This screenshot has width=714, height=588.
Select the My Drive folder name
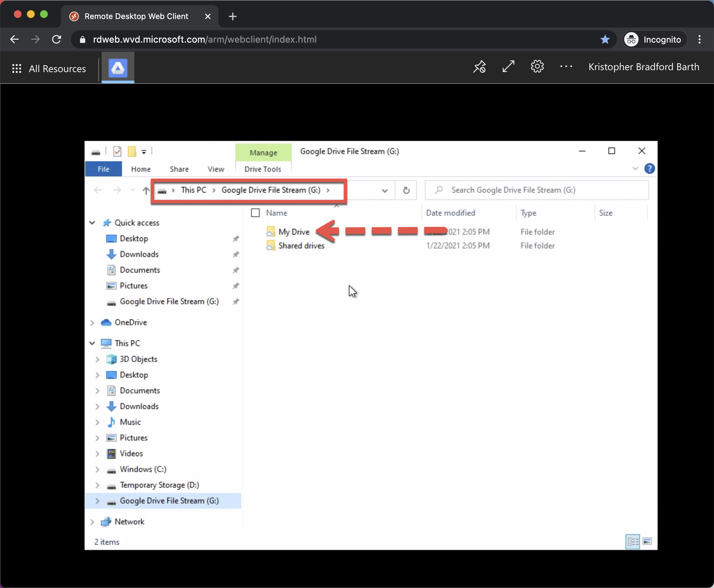point(294,232)
